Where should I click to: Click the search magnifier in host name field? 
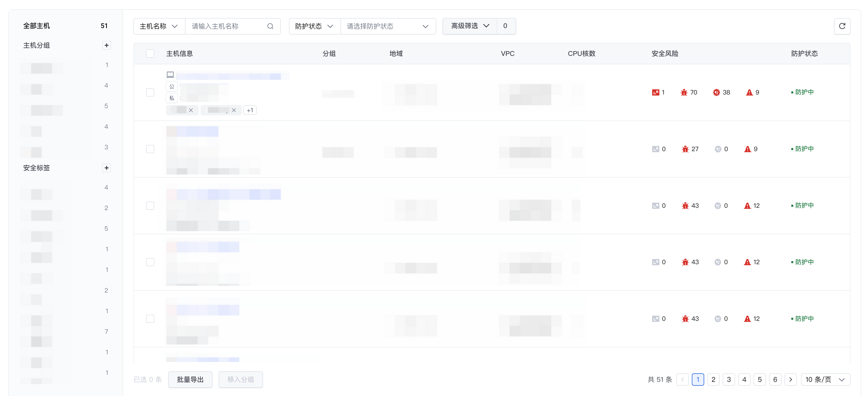coord(270,26)
